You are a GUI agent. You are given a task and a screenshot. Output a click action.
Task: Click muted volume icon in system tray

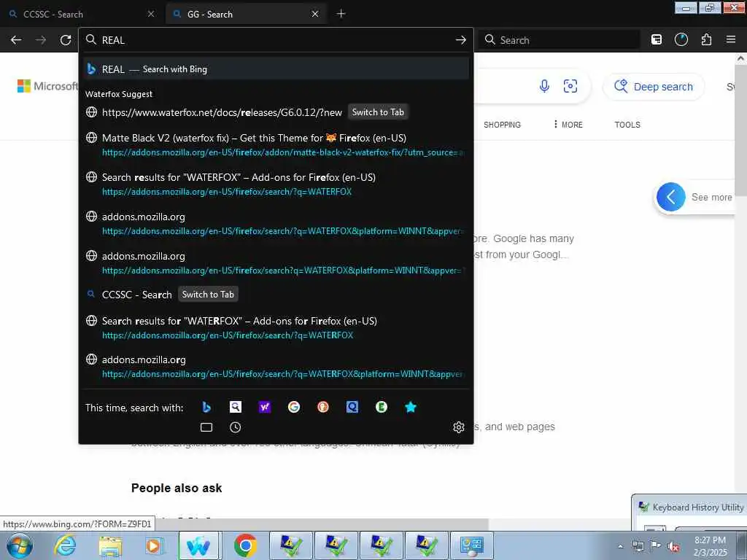point(673,546)
